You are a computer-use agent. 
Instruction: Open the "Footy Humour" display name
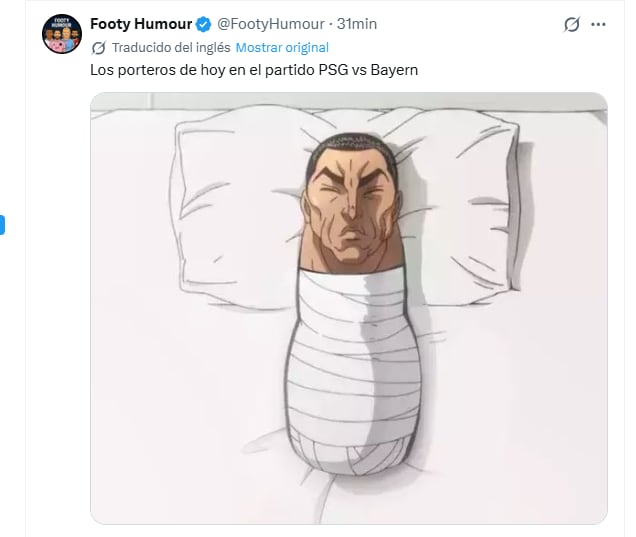tap(141, 23)
